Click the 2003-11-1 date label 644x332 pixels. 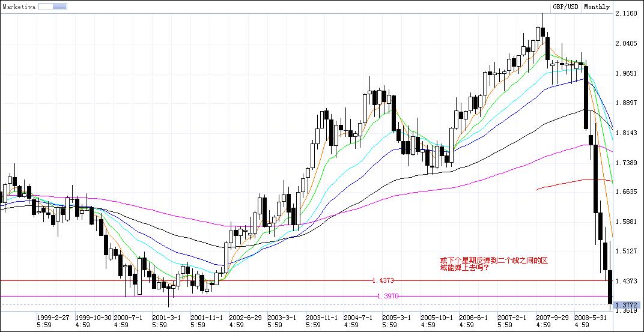click(x=322, y=318)
